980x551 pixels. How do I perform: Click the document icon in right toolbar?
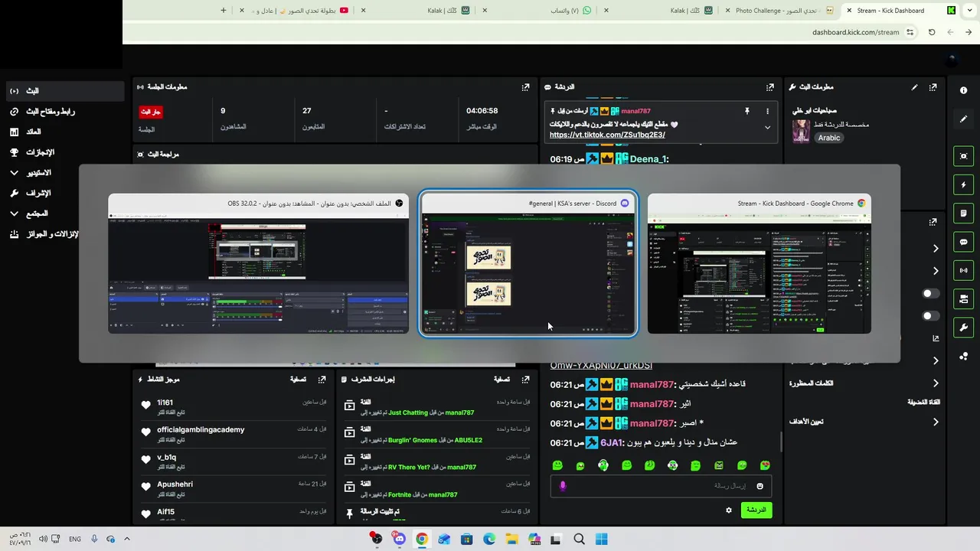(963, 214)
